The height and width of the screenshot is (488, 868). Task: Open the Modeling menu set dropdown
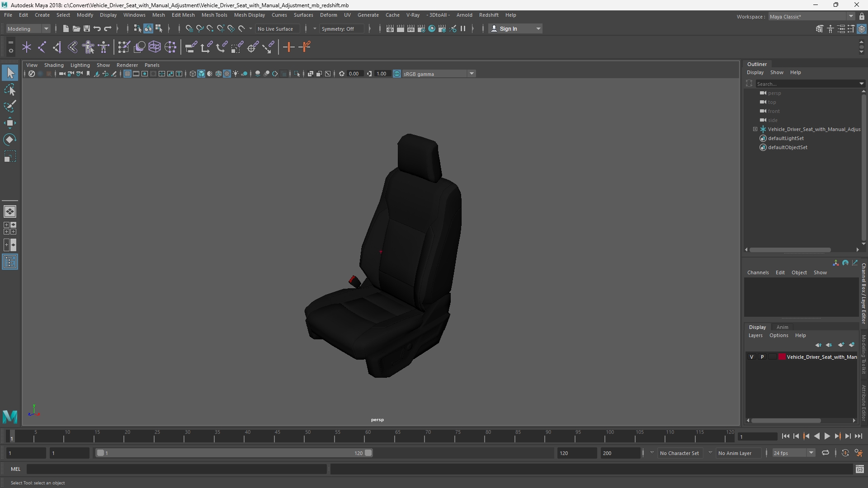28,28
